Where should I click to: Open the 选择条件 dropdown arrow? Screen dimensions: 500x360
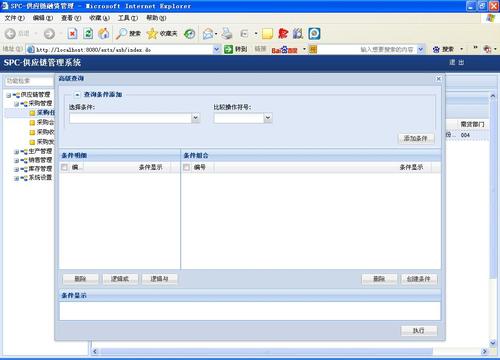(196, 118)
